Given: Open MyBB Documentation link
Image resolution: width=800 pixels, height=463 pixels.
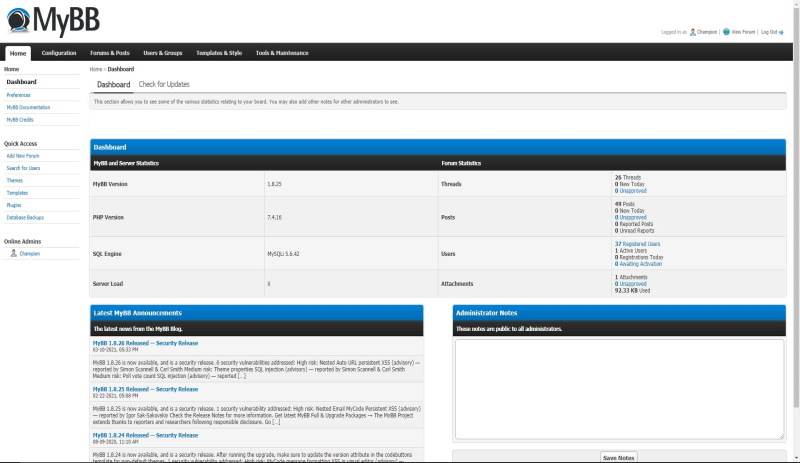Looking at the screenshot, I should click(x=28, y=107).
